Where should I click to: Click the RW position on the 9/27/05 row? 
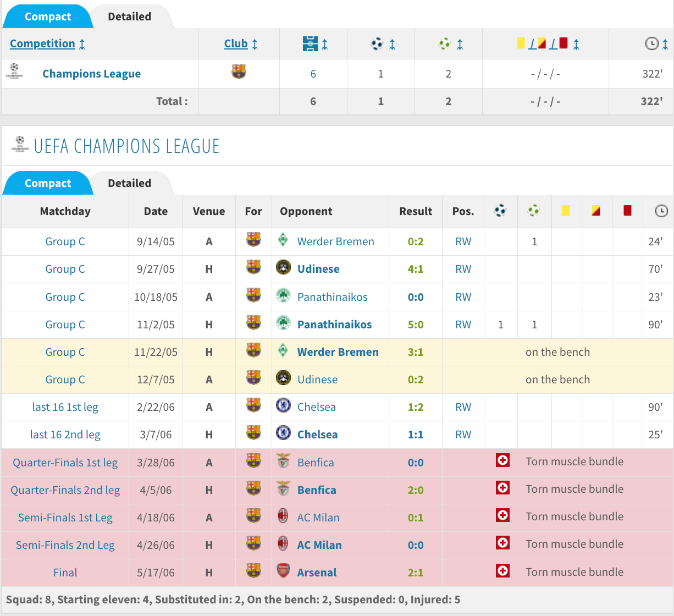463,269
